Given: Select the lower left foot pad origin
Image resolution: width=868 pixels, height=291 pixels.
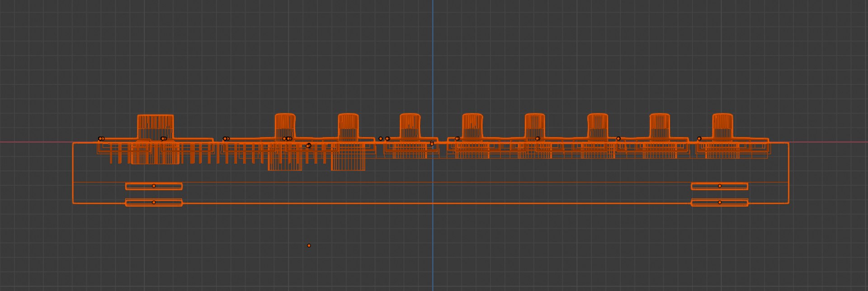Looking at the screenshot, I should coord(154,202).
